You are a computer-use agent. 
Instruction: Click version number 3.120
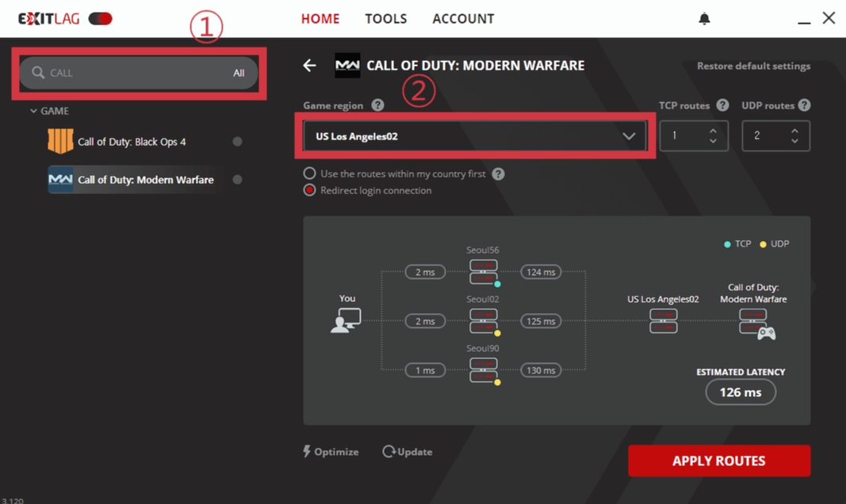click(x=13, y=500)
